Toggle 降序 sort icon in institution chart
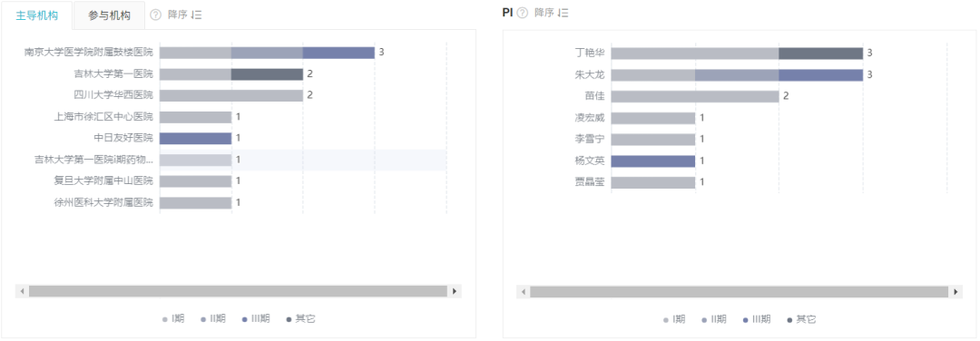The image size is (980, 341). pyautogui.click(x=196, y=15)
